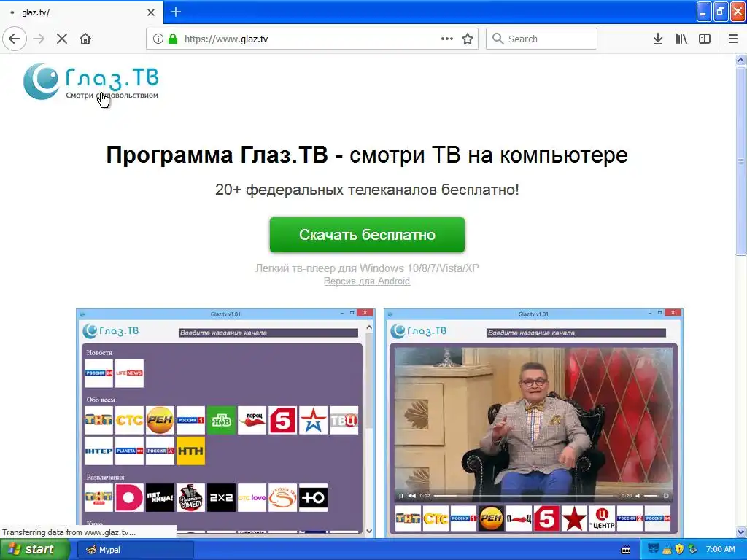Show site information icon in address bar

[158, 39]
